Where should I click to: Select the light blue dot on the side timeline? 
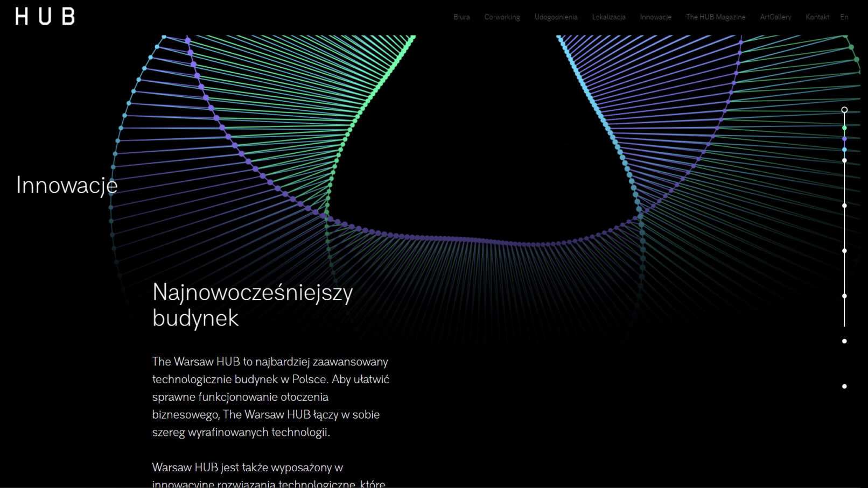point(844,150)
